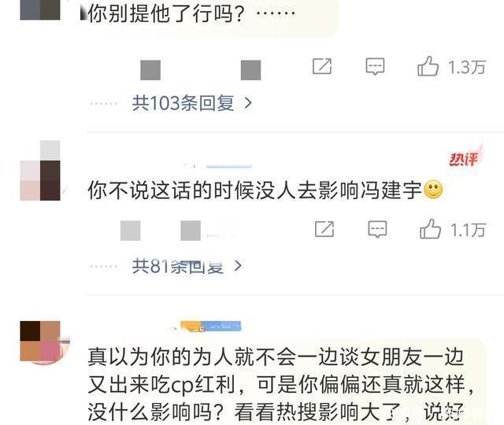The image size is (504, 425).
Task: Open second commenter's pixelated avatar
Action: tap(40, 171)
